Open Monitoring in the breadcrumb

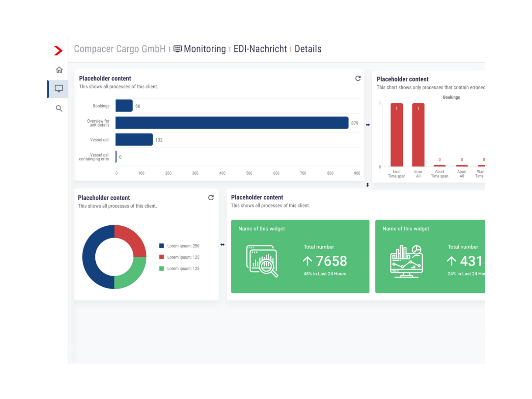[204, 49]
